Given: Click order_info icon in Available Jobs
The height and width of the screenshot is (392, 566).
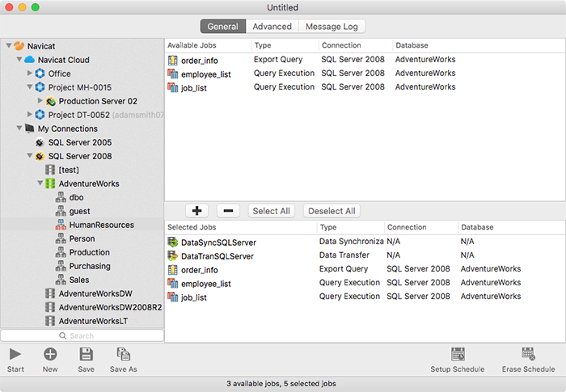Looking at the screenshot, I should click(x=173, y=61).
